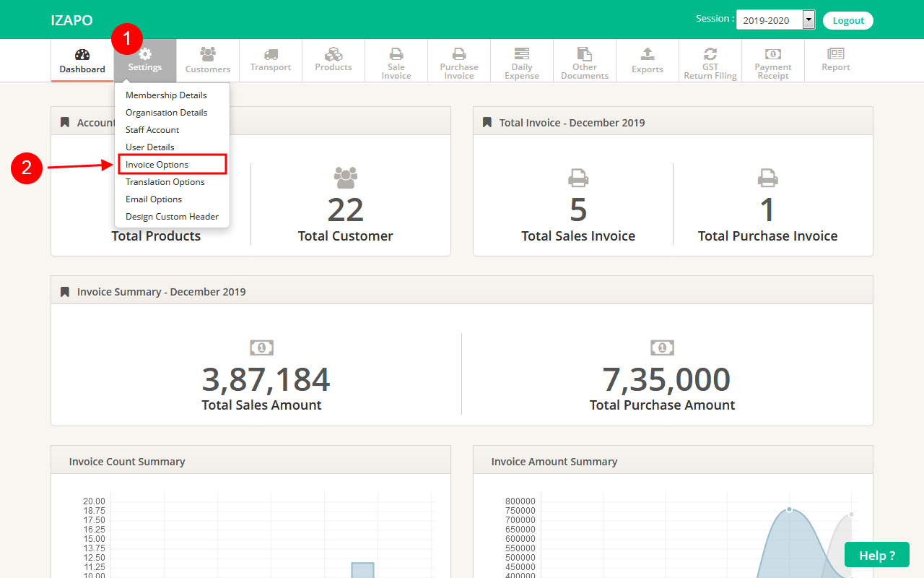Open GST Return Filing icon
This screenshot has height=578, width=924.
click(x=710, y=54)
